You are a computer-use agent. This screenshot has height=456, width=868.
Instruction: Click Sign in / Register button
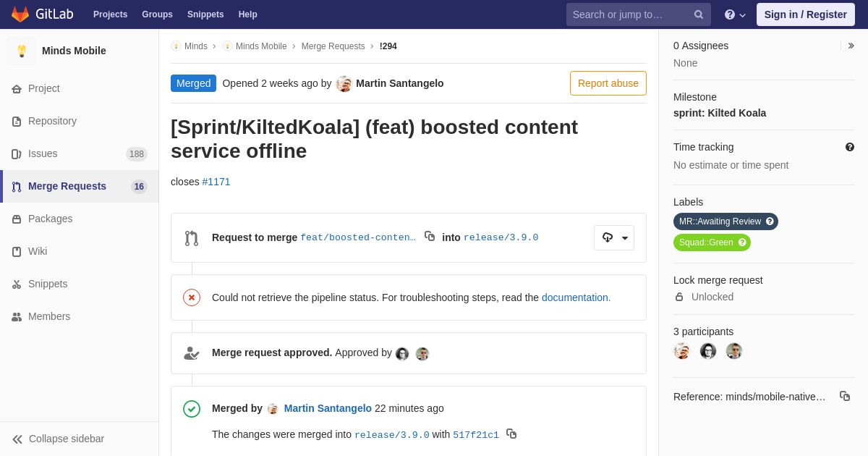pyautogui.click(x=806, y=14)
